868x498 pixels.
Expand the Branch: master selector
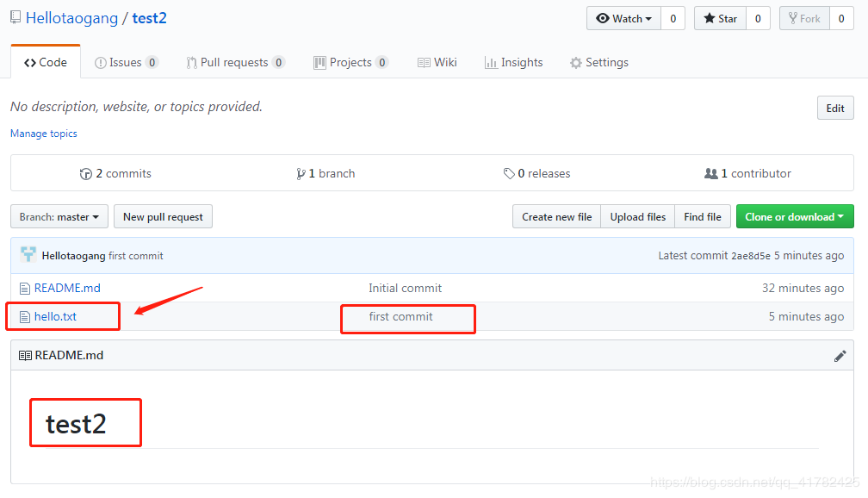click(59, 217)
